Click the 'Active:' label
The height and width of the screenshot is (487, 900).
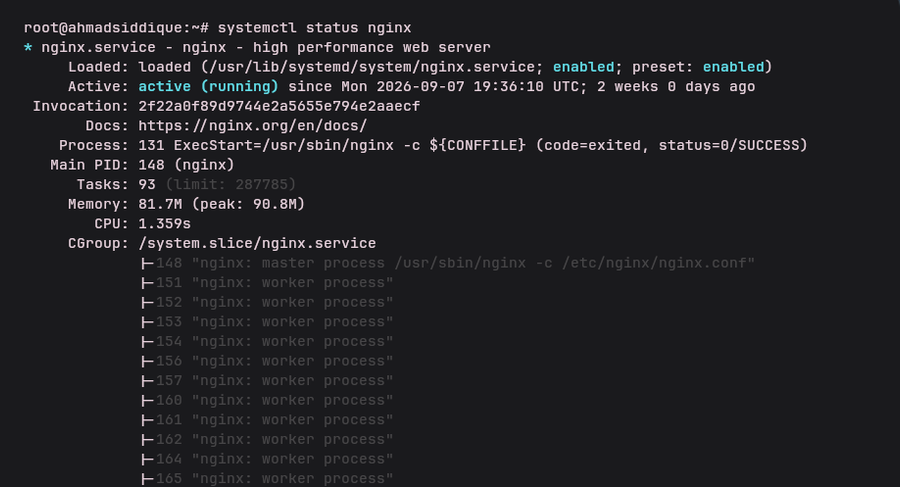point(98,87)
